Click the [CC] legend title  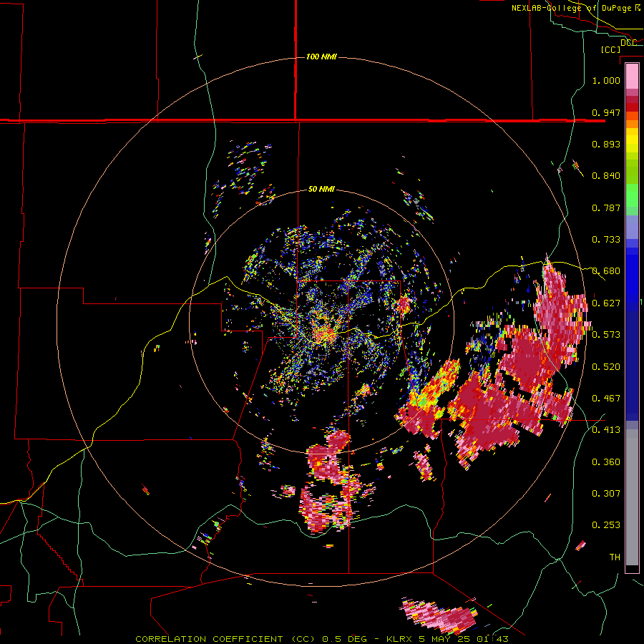(x=610, y=49)
